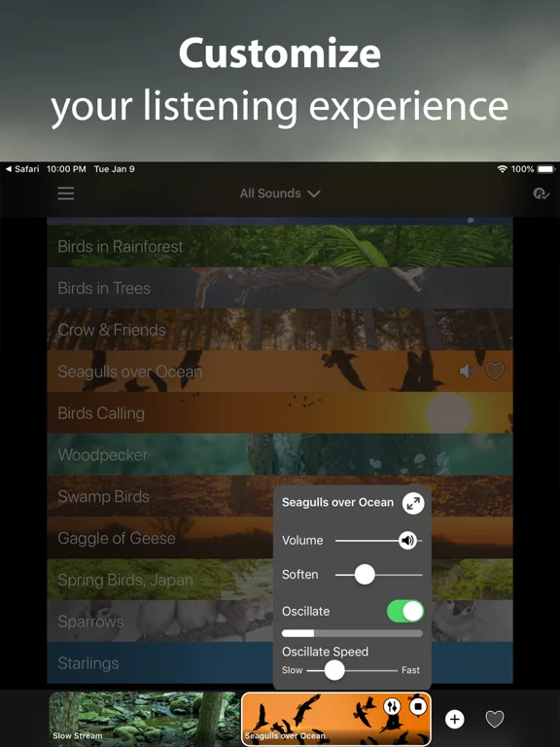This screenshot has height=747, width=560.
Task: Add a sound with the plus button
Action: click(454, 719)
